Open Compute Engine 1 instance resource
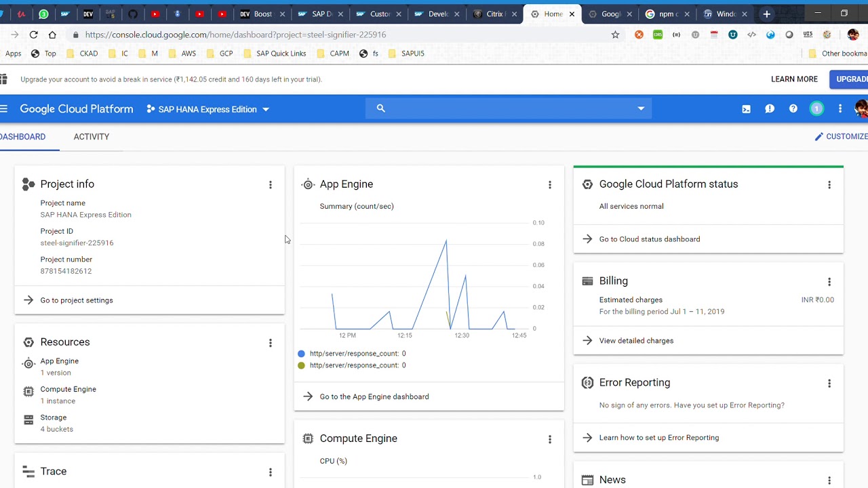Viewport: 868px width, 488px height. pyautogui.click(x=68, y=395)
